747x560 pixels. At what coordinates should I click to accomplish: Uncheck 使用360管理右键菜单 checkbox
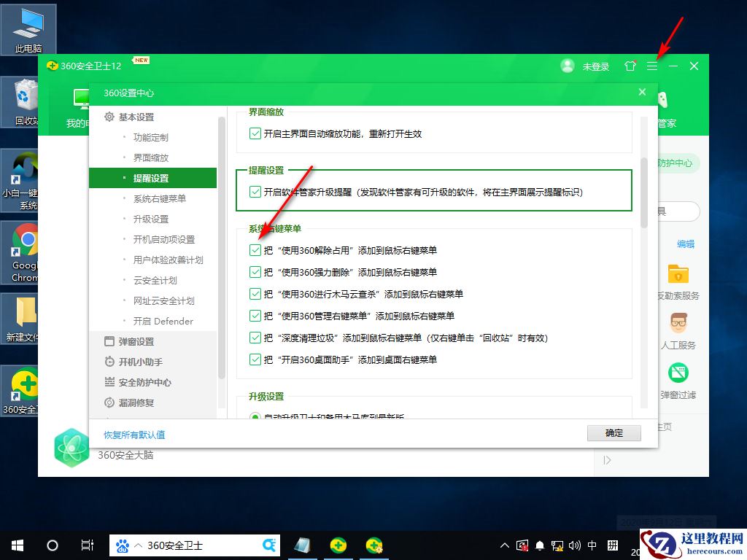[255, 316]
